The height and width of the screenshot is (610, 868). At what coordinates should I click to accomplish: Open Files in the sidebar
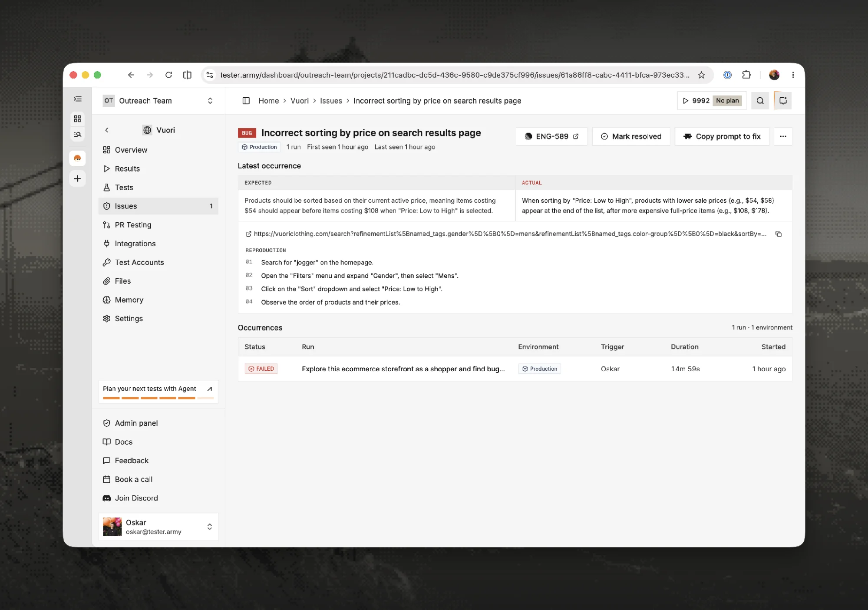(158, 281)
